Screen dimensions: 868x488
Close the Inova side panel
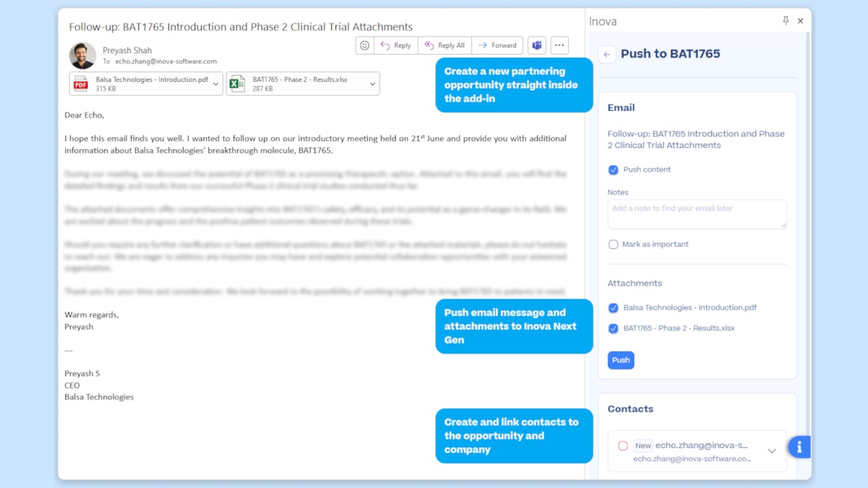point(801,21)
